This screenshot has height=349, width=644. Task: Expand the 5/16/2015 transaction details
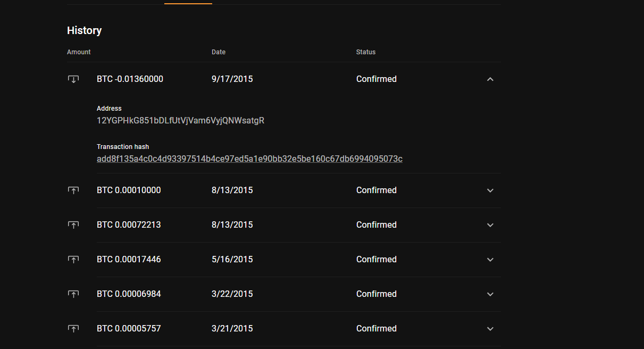490,260
